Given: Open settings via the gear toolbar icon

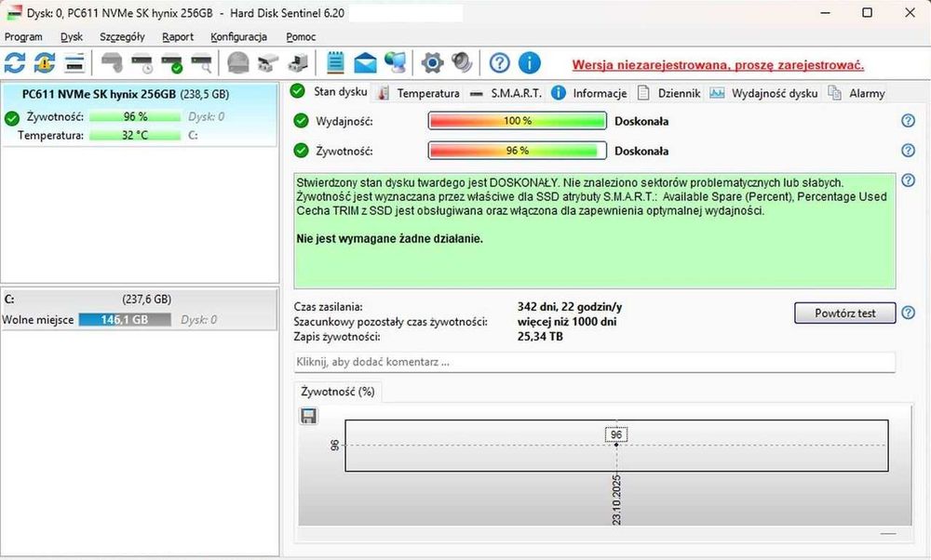Looking at the screenshot, I should 432,63.
